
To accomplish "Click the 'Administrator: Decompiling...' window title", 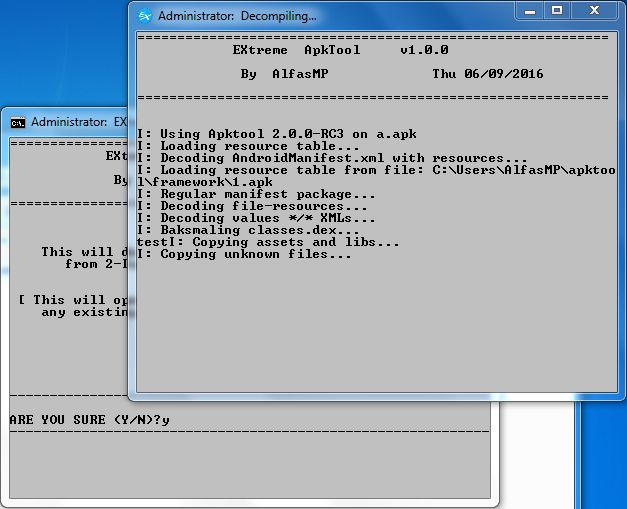I will click(x=237, y=16).
